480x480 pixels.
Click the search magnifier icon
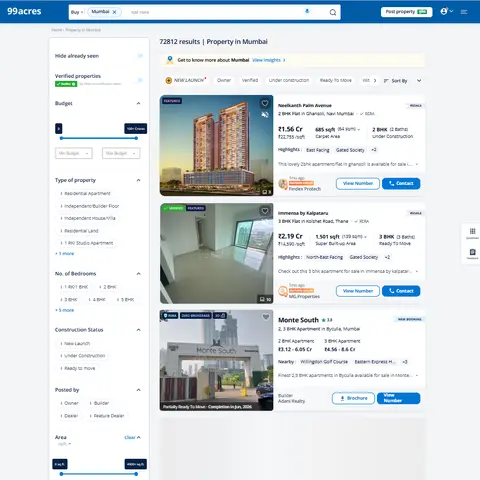point(333,12)
